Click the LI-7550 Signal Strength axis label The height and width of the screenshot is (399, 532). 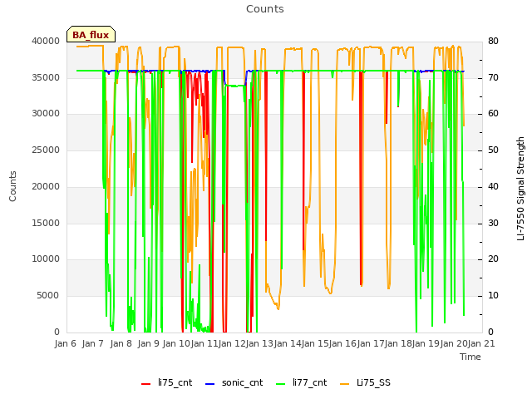click(x=520, y=189)
